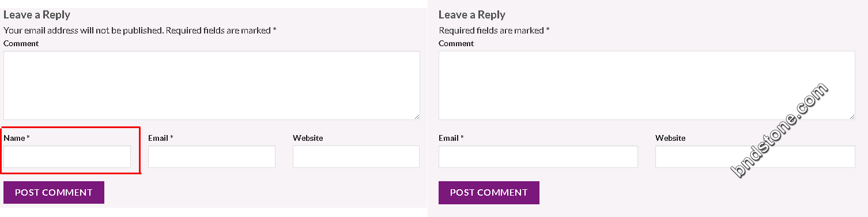Click the 'Email *' label next to Name
The width and height of the screenshot is (868, 217).
161,138
